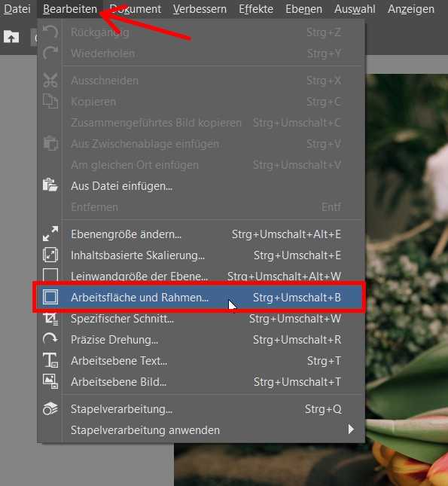Viewport: 448px width, 486px height.
Task: Click the Ausschneiden scissors icon
Action: click(50, 81)
